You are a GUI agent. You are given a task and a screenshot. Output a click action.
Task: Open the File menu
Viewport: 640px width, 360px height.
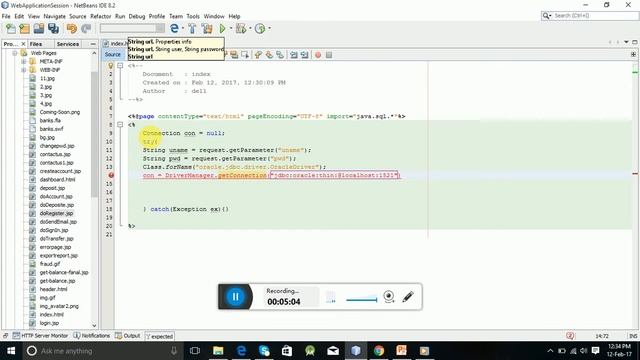pyautogui.click(x=6, y=16)
